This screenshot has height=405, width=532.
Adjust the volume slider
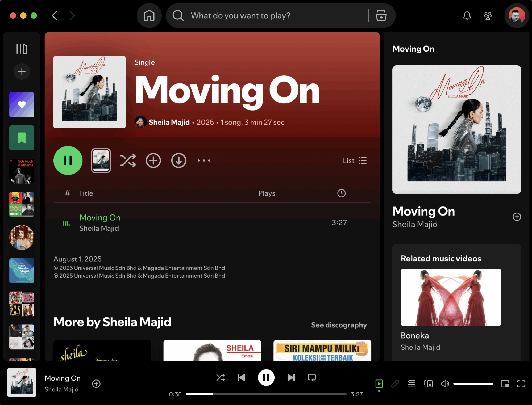[x=473, y=384]
